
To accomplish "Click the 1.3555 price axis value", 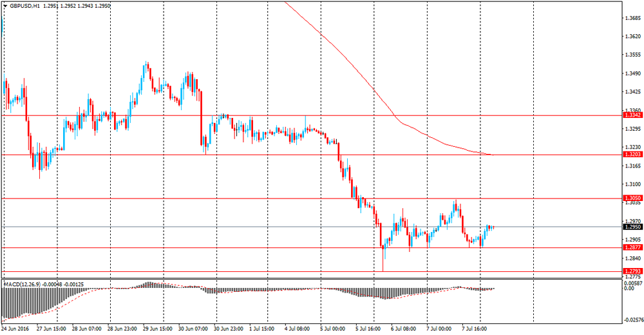I will (633, 55).
